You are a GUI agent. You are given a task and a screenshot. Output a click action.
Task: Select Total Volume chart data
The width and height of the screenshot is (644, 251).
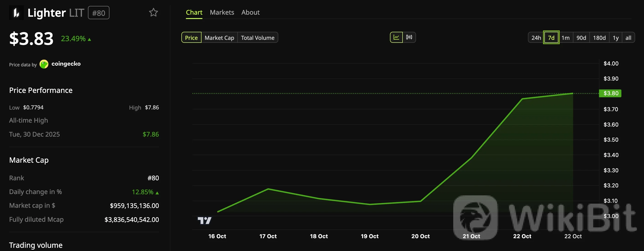pos(257,38)
